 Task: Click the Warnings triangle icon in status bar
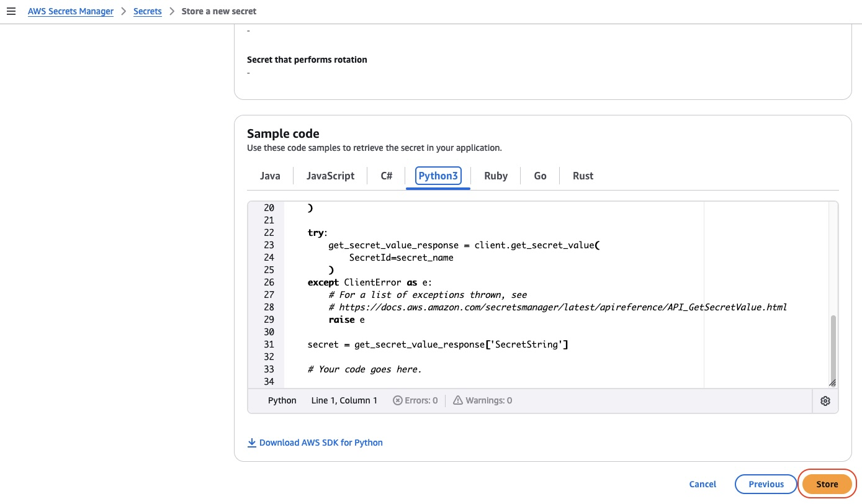pyautogui.click(x=457, y=400)
